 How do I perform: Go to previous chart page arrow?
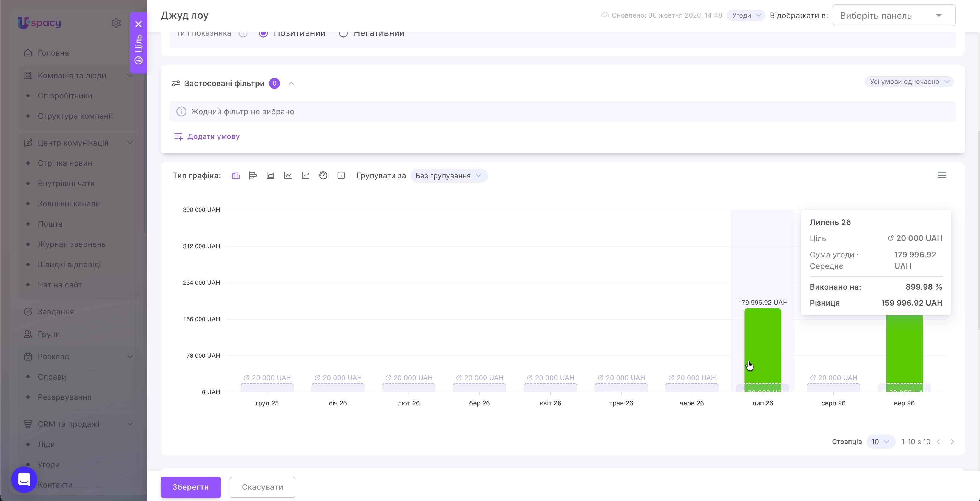pos(939,442)
